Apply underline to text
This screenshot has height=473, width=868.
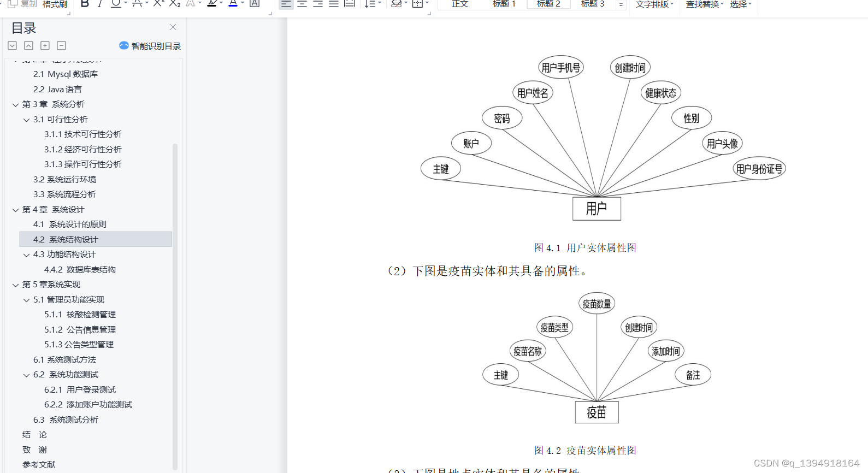[x=115, y=4]
